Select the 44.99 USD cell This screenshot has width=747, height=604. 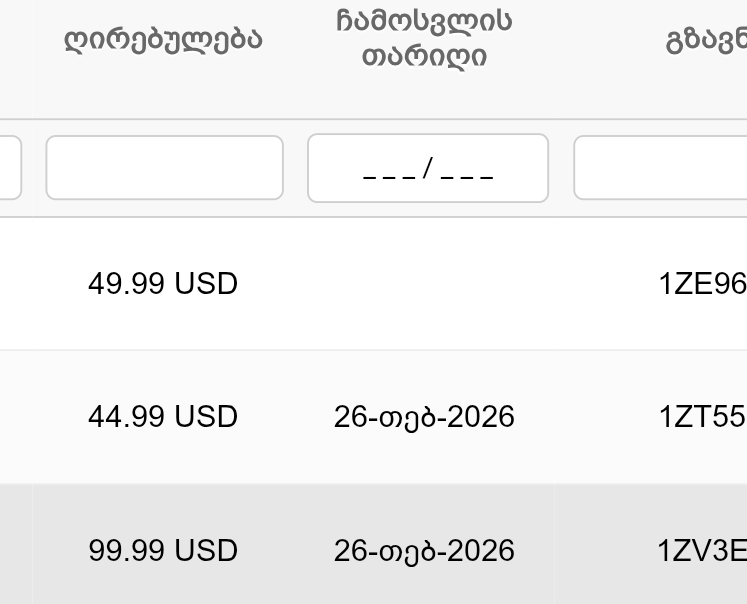(163, 416)
